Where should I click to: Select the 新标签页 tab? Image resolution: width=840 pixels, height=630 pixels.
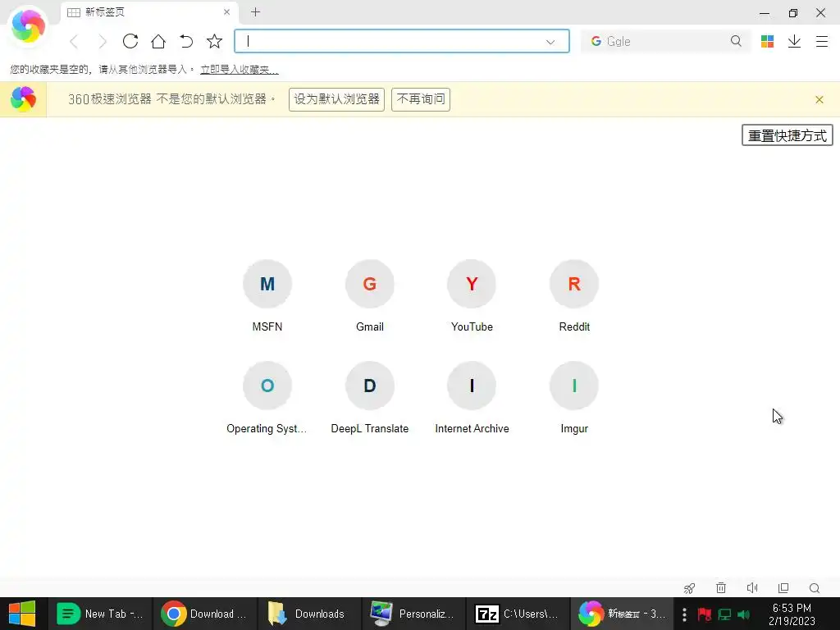(x=149, y=11)
